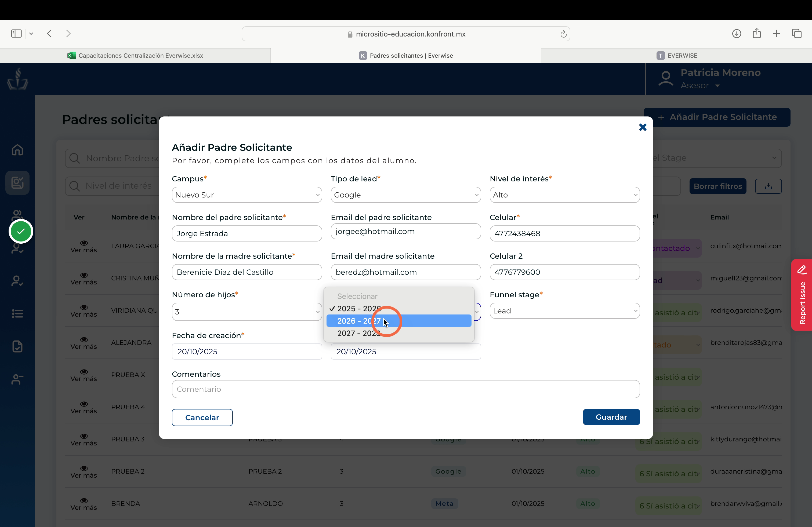The height and width of the screenshot is (527, 812).
Task: Show Safari tab overview
Action: coord(797,33)
